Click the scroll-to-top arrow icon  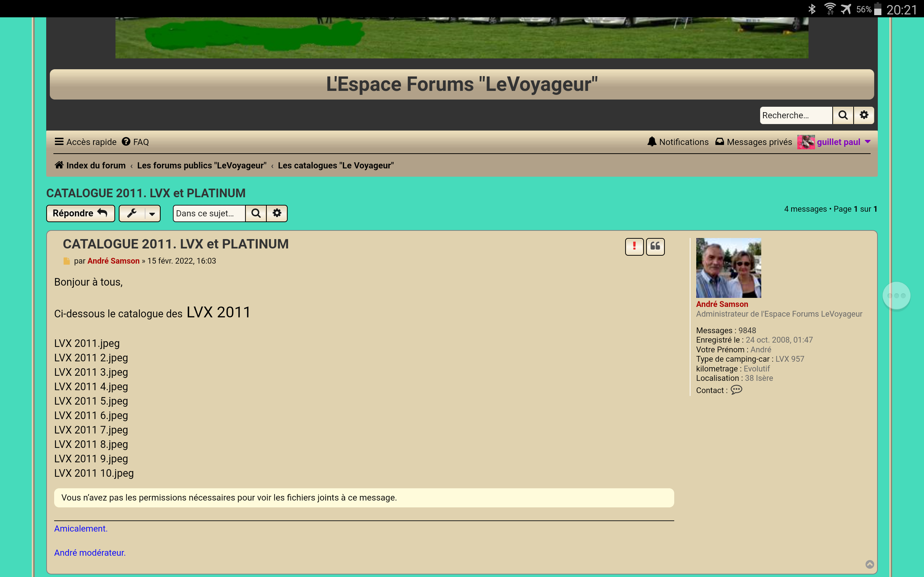pos(870,564)
